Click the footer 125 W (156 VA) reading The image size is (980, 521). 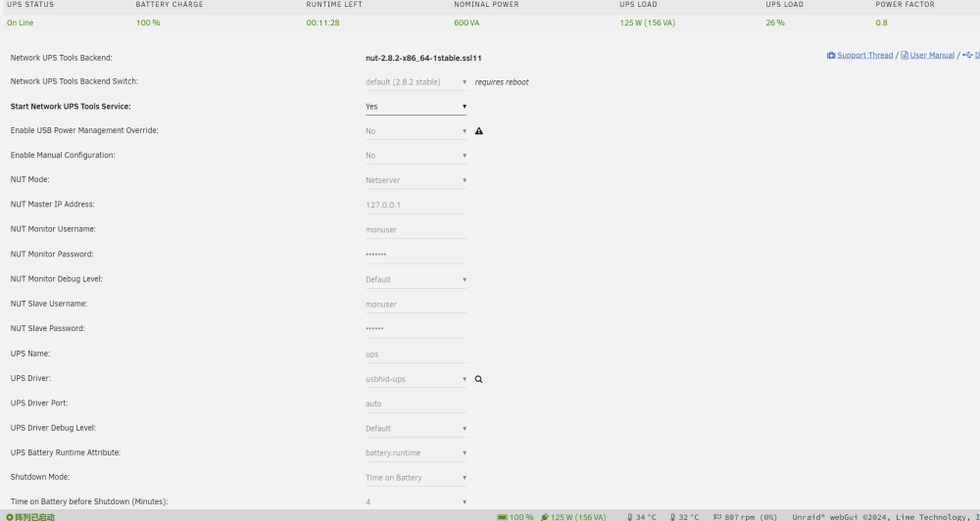[x=578, y=517]
